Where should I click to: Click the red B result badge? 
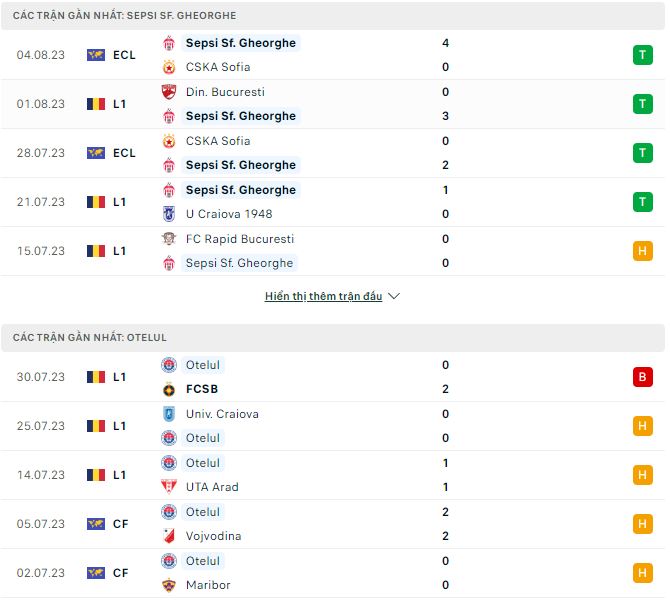point(642,377)
